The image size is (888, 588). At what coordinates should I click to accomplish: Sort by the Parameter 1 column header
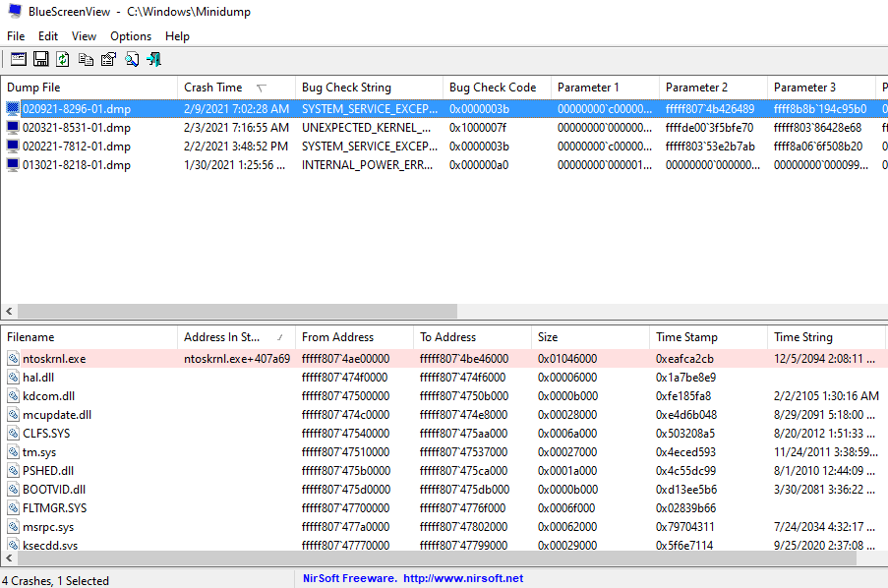605,88
